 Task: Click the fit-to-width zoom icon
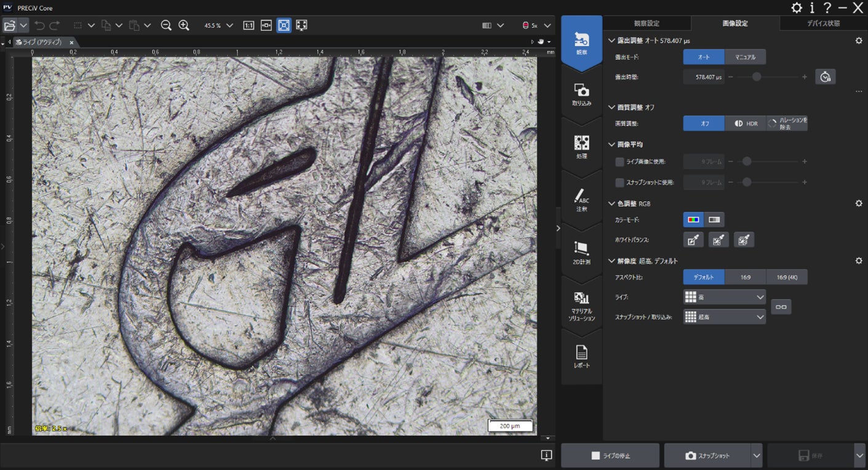point(266,25)
